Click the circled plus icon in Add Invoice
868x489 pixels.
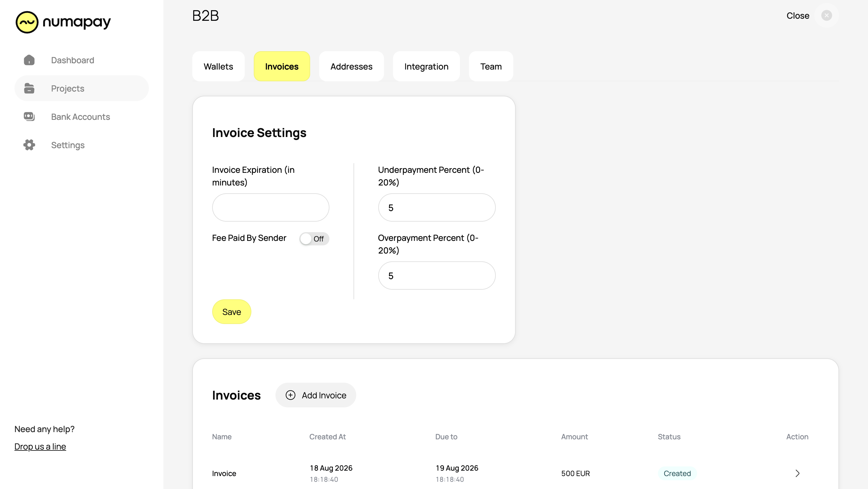pyautogui.click(x=291, y=395)
